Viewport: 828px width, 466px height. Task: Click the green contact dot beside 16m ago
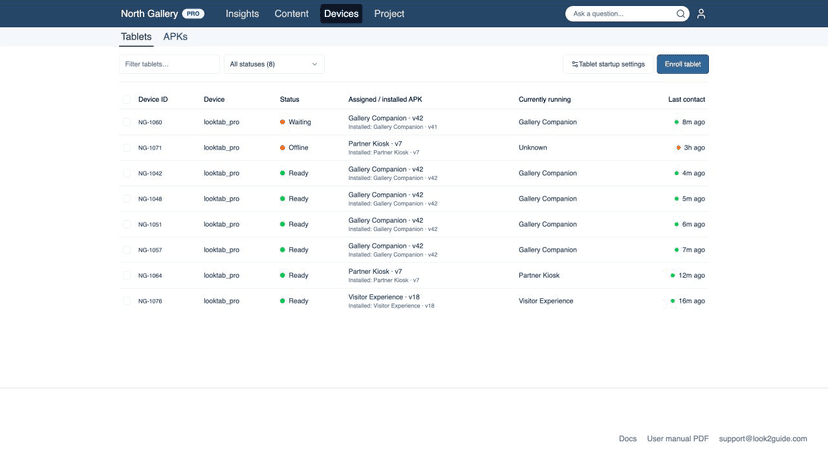coord(673,301)
